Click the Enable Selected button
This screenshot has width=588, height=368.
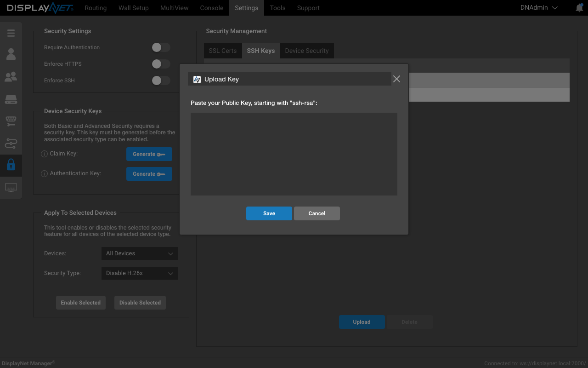coord(81,303)
